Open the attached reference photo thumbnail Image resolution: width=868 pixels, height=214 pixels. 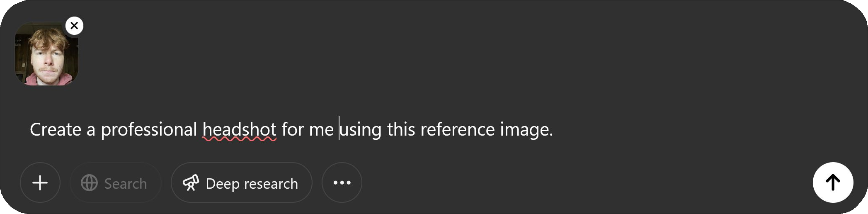[x=46, y=56]
